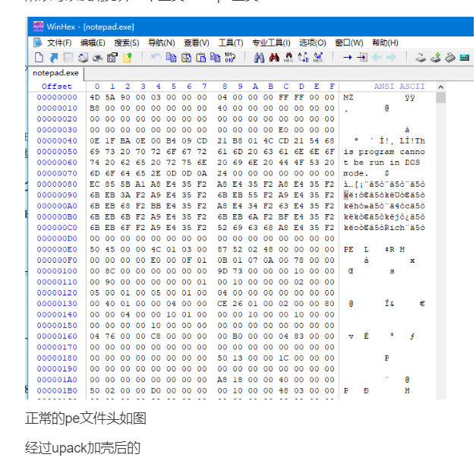The width and height of the screenshot is (476, 464).
Task: Click the Replace text A-to-B icon
Action: (x=303, y=58)
